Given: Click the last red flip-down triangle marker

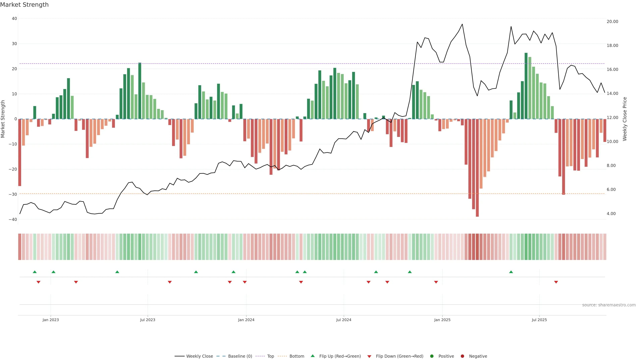Looking at the screenshot, I should (556, 282).
